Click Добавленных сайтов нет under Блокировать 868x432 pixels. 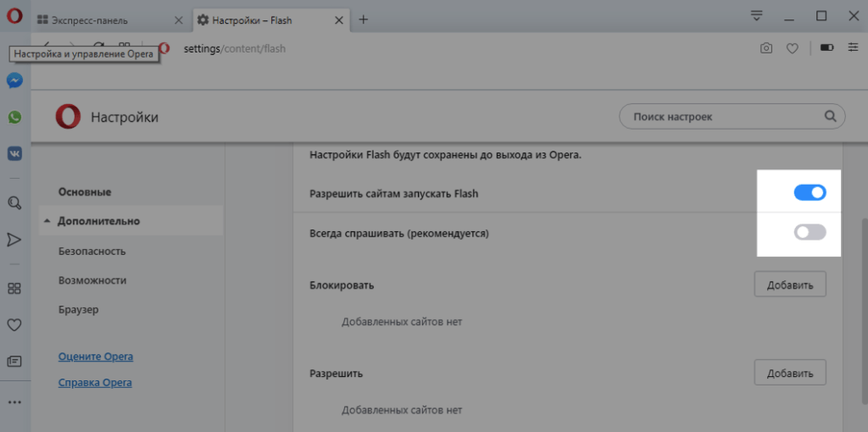pyautogui.click(x=401, y=321)
